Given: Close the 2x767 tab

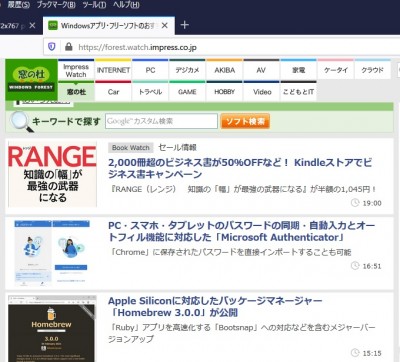Looking at the screenshot, I should point(32,25).
